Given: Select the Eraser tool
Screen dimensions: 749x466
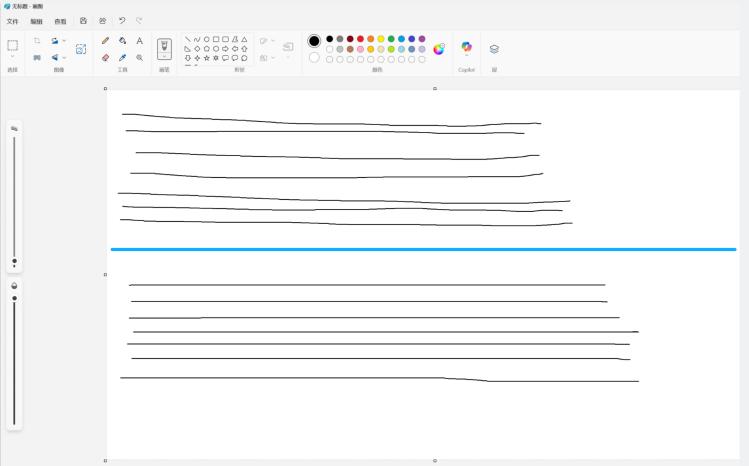Looking at the screenshot, I should 106,58.
